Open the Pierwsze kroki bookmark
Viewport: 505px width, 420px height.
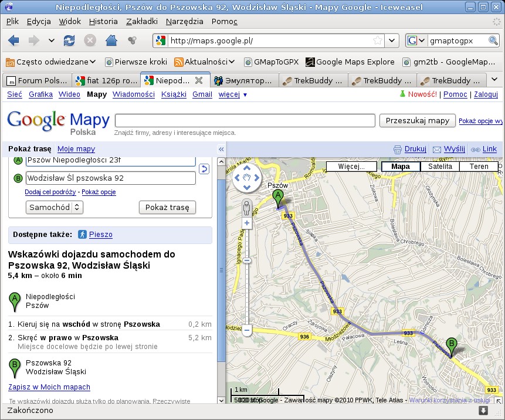pyautogui.click(x=136, y=62)
